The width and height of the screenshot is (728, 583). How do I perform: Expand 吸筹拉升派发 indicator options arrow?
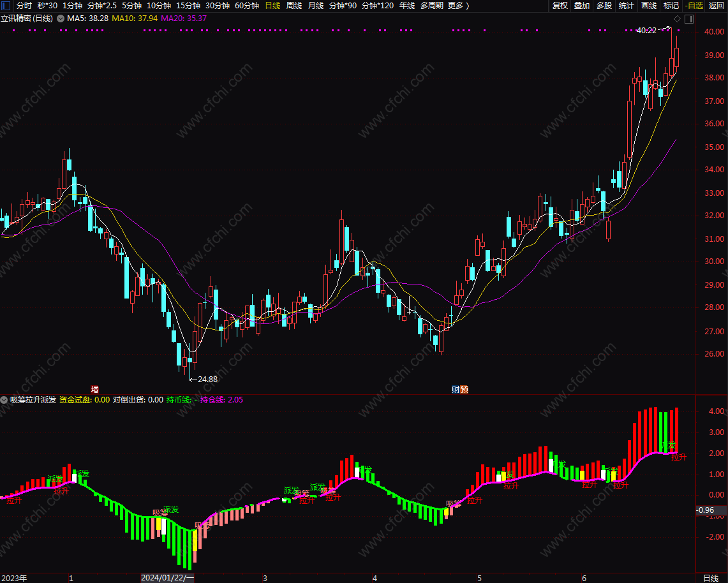tap(4, 400)
